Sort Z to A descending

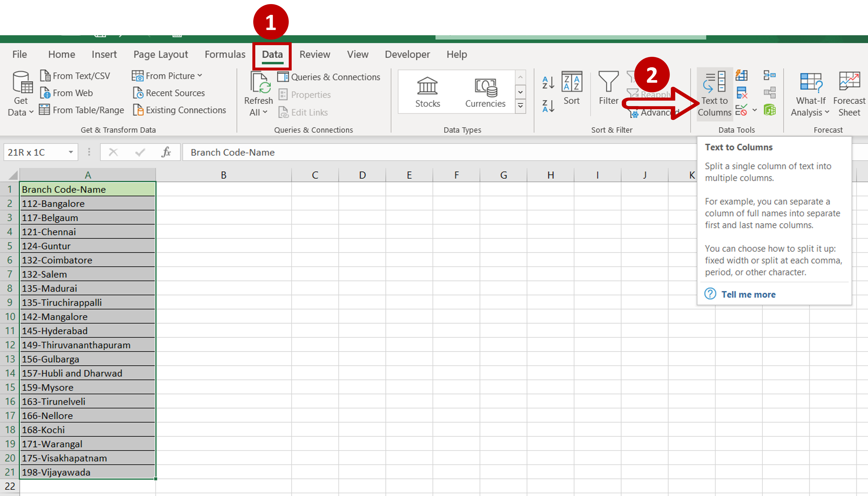(548, 106)
